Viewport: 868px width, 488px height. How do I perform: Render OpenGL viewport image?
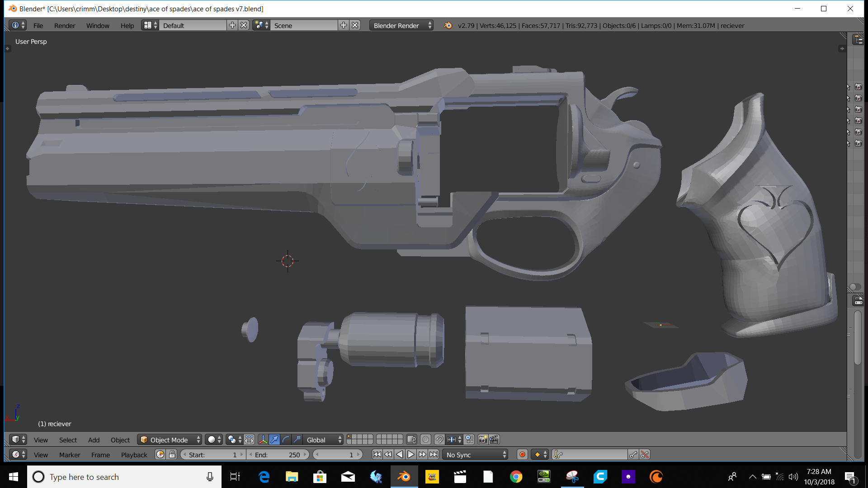[x=483, y=440]
